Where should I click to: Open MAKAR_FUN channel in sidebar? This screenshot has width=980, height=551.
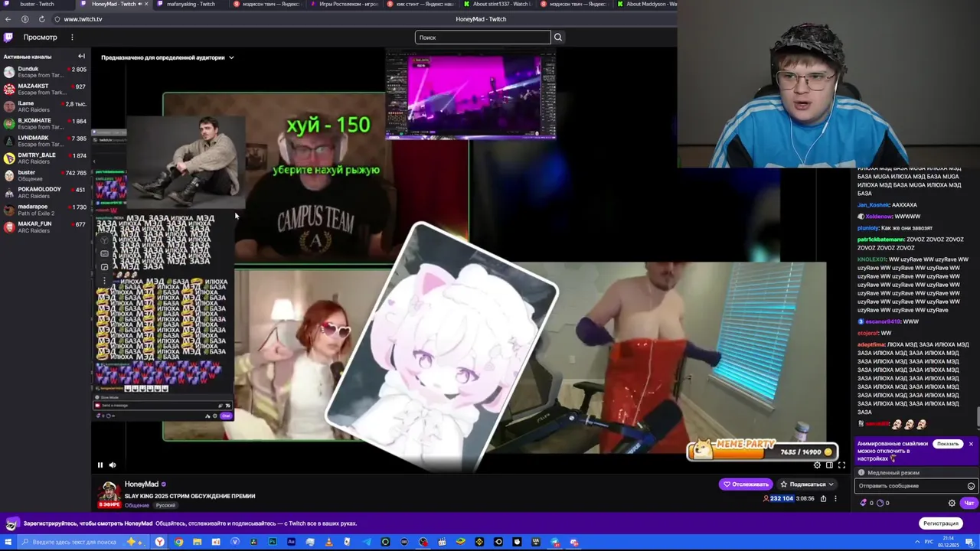point(45,227)
